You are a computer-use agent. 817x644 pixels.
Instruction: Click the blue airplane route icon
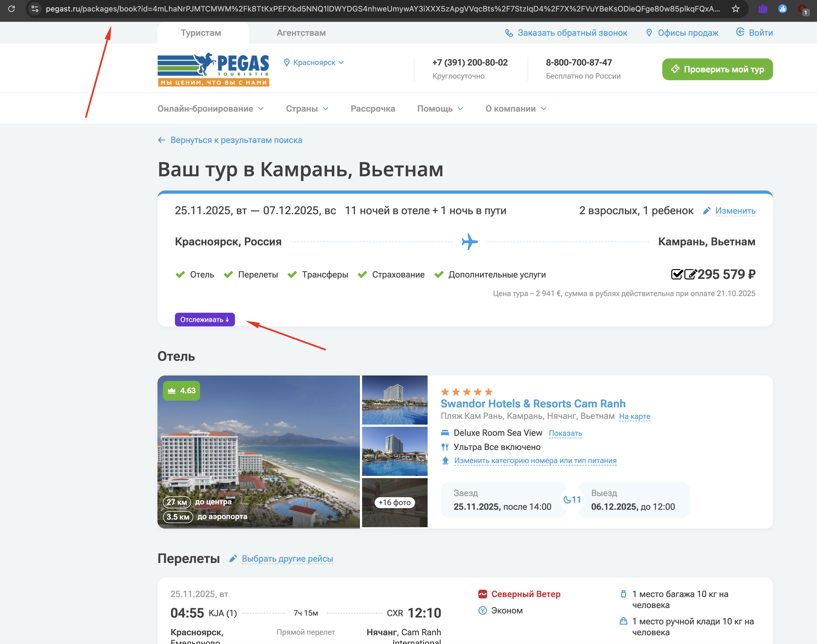[469, 242]
